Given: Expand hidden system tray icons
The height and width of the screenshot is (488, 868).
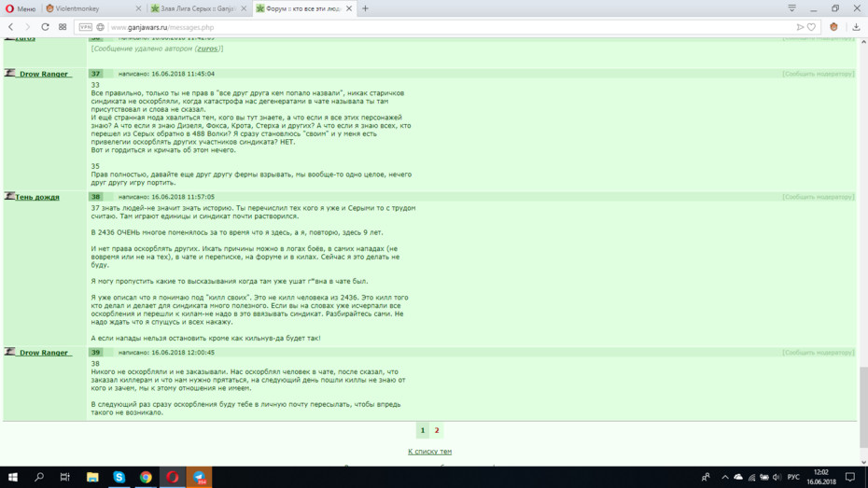Looking at the screenshot, I should pos(724,477).
